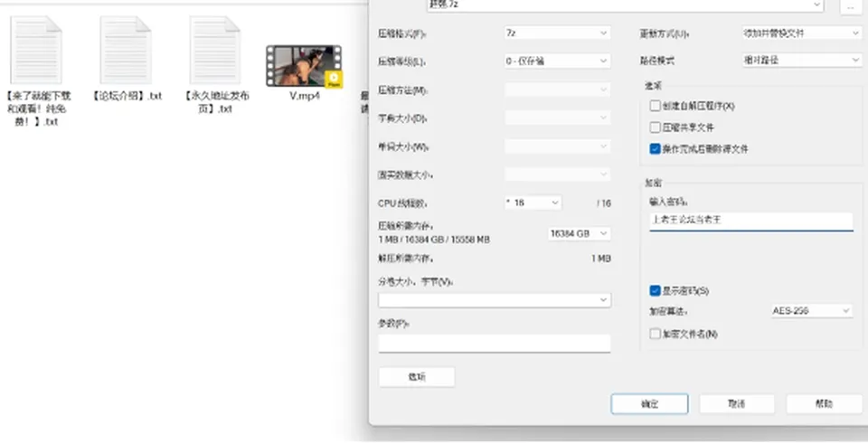Click the 解压所需内存 value "1 MB"
This screenshot has height=443, width=868.
(600, 259)
